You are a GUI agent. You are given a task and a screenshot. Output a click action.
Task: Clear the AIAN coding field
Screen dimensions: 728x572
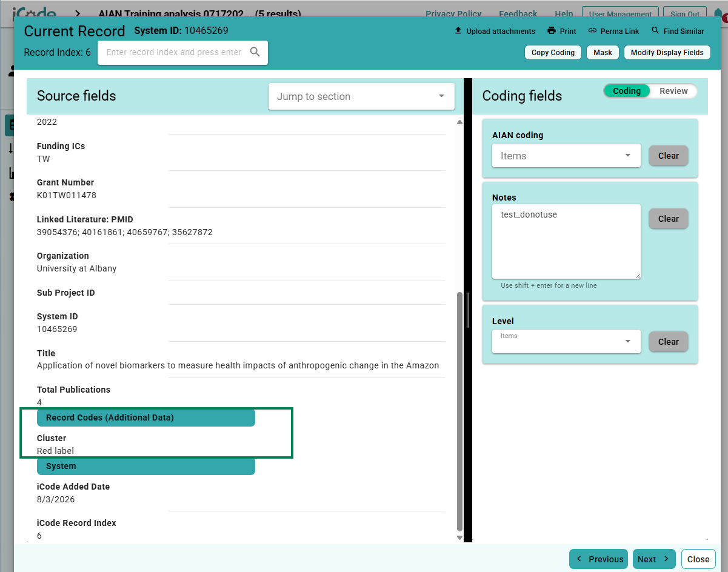(669, 156)
